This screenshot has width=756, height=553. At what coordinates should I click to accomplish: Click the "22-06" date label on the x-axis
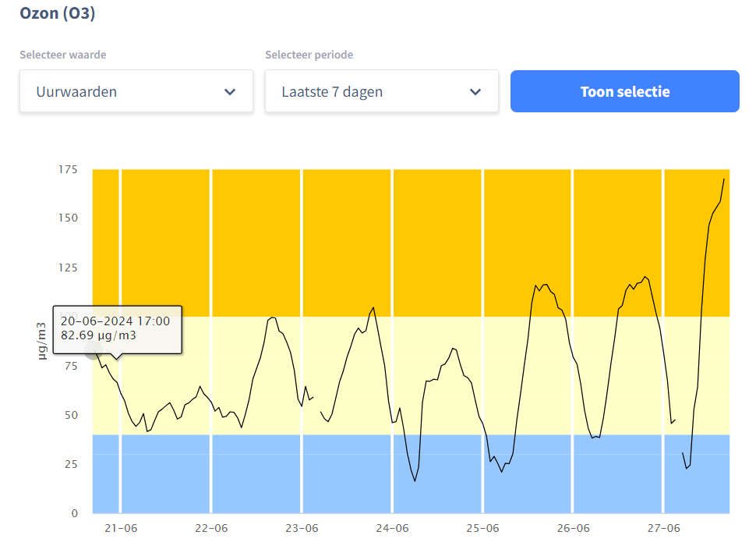click(211, 528)
